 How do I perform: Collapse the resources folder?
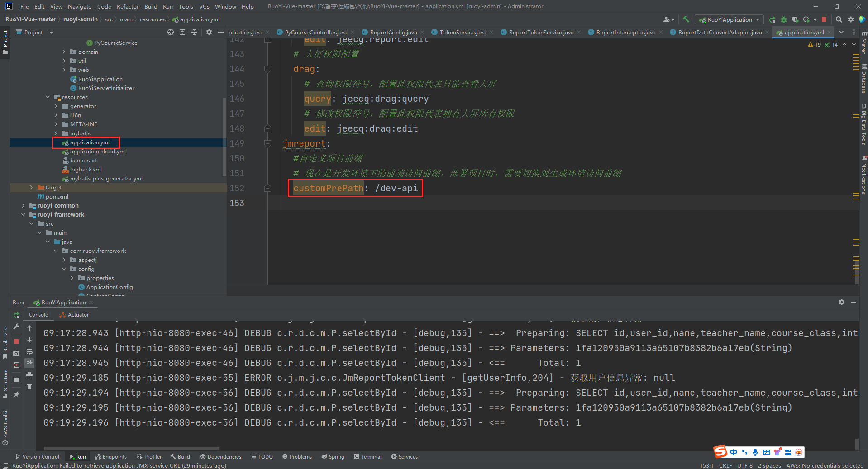coord(48,97)
